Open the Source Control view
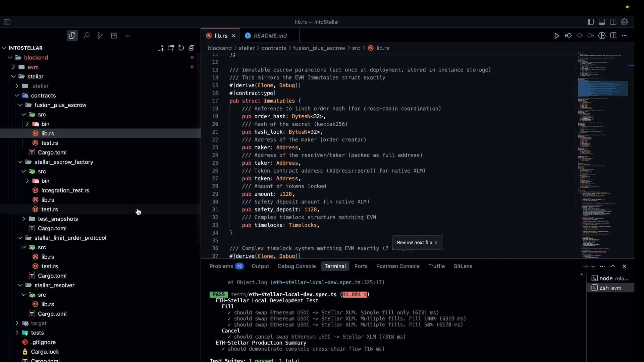Screen dimensions: 644x362 [x=100, y=36]
